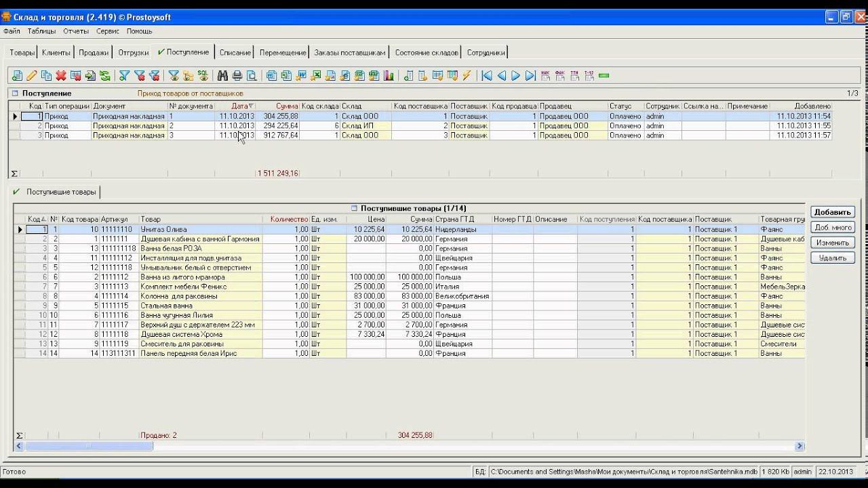Viewport: 868px width, 488px height.
Task: Refresh the table with green arrows icon
Action: pyautogui.click(x=105, y=76)
